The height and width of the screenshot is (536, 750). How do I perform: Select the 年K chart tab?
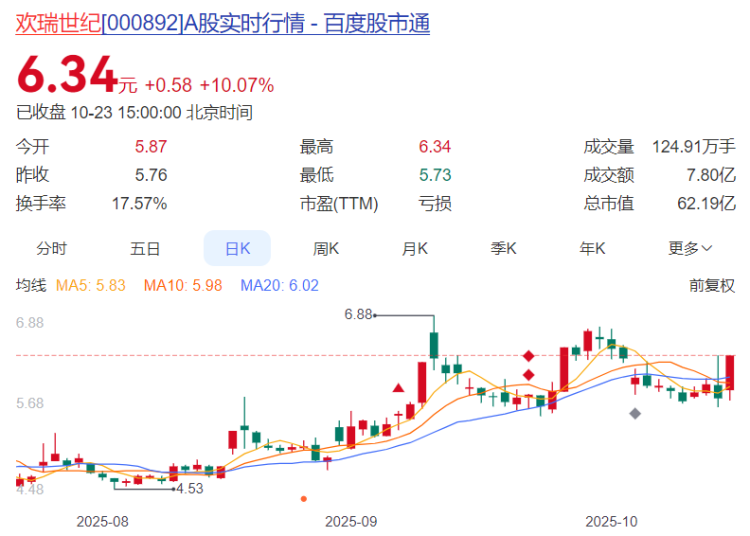[x=592, y=248]
